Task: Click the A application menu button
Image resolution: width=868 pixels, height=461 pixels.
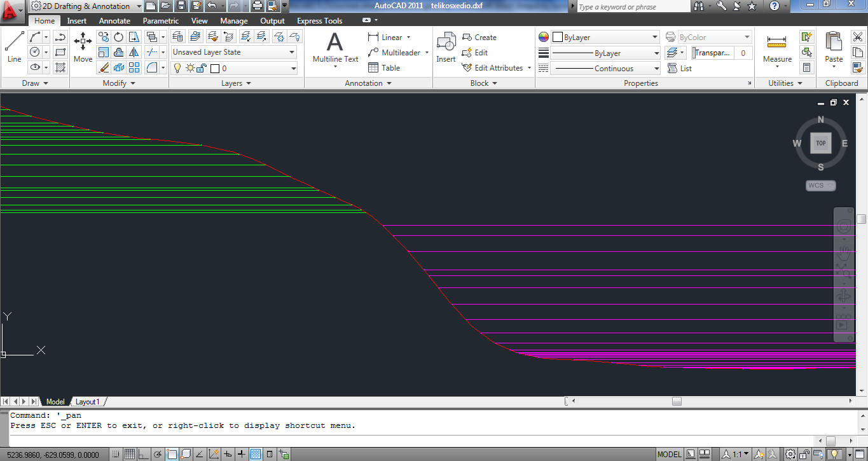Action: tap(13, 10)
